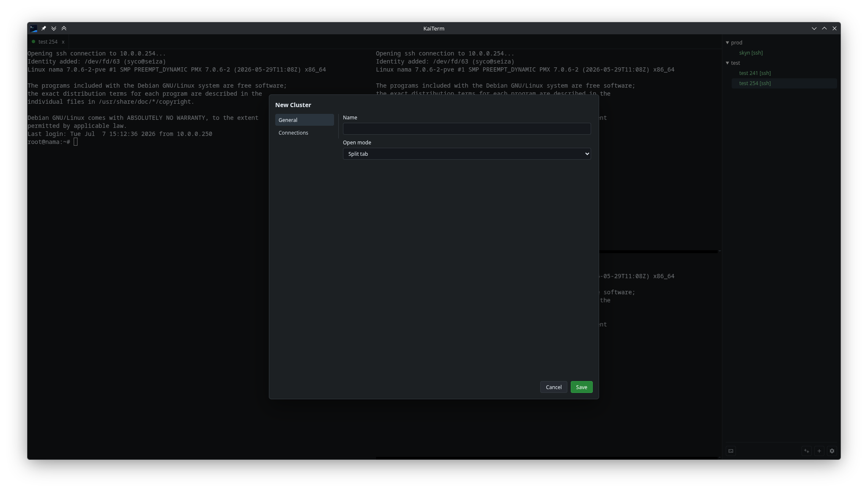Click the green status dot on test 254 tab
The height and width of the screenshot is (492, 868).
click(33, 41)
